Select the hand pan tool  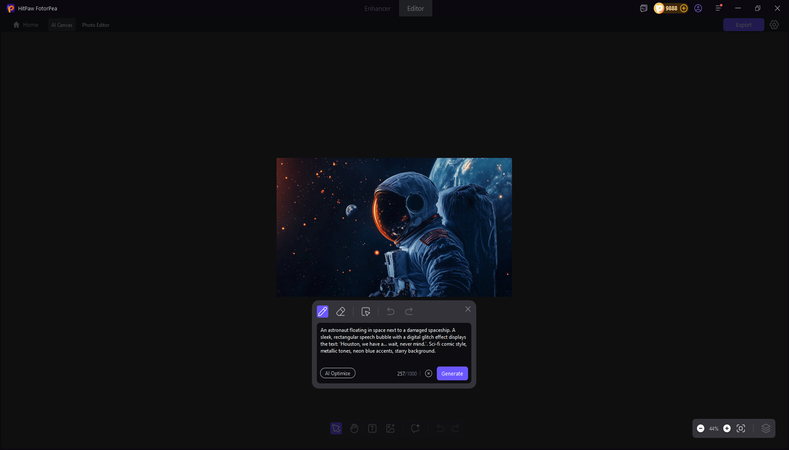(x=354, y=428)
